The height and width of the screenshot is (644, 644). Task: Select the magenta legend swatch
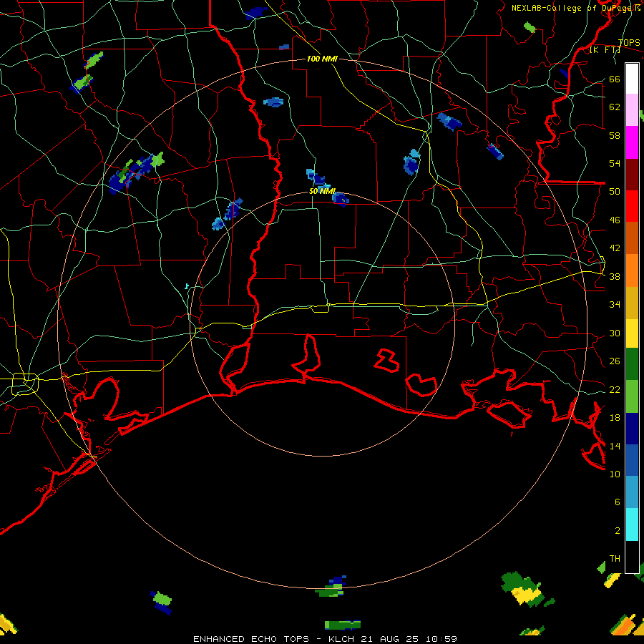tap(632, 142)
